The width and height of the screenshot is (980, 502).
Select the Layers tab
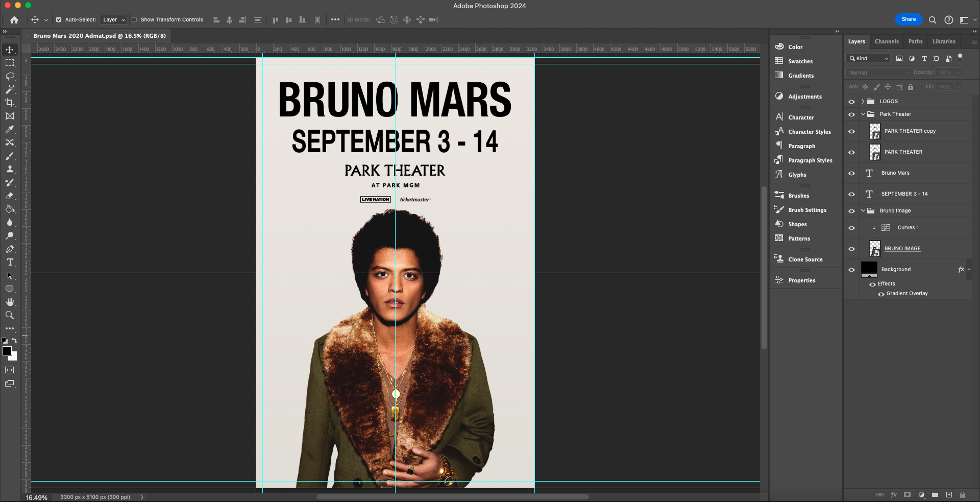click(x=856, y=42)
